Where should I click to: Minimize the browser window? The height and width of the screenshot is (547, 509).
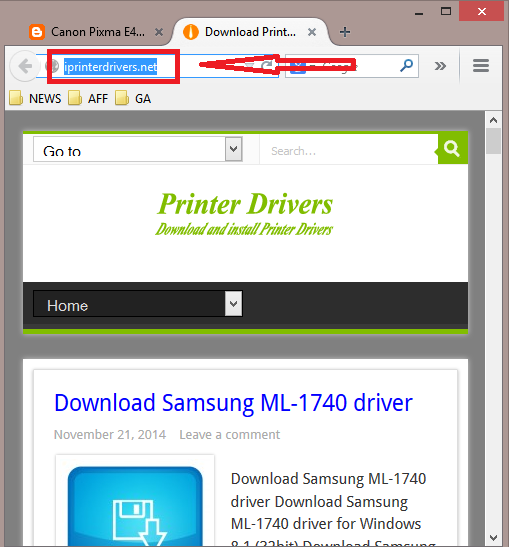419,13
